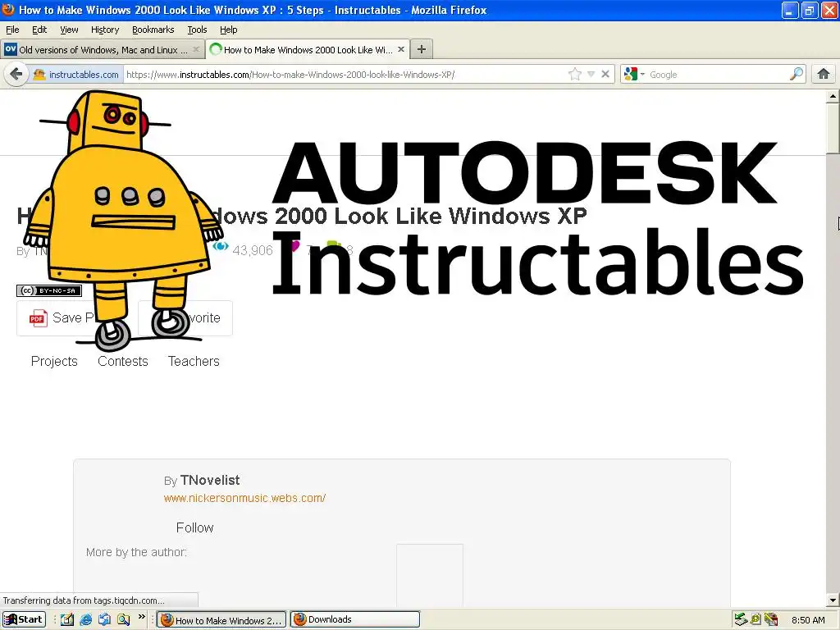Click the middle system tray icon
Screen dimensions: 840x630
click(756, 619)
